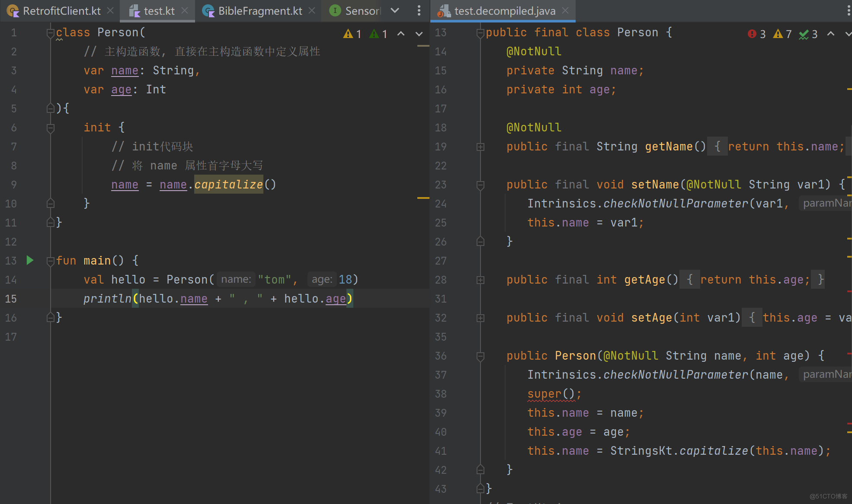Collapse the Person constructor in decompiled code
The image size is (852, 504).
tap(480, 356)
